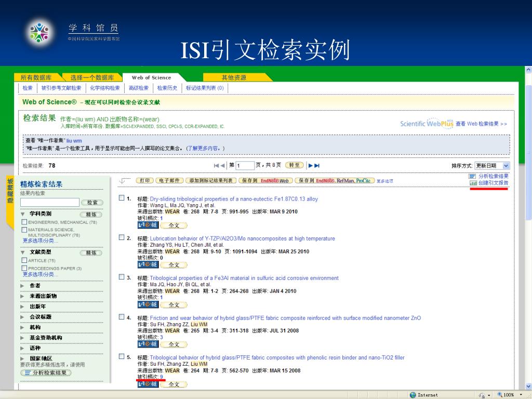Image resolution: width=532 pixels, height=399 pixels.
Task: Click the Scientific WebPlus logo
Action: coord(427,123)
